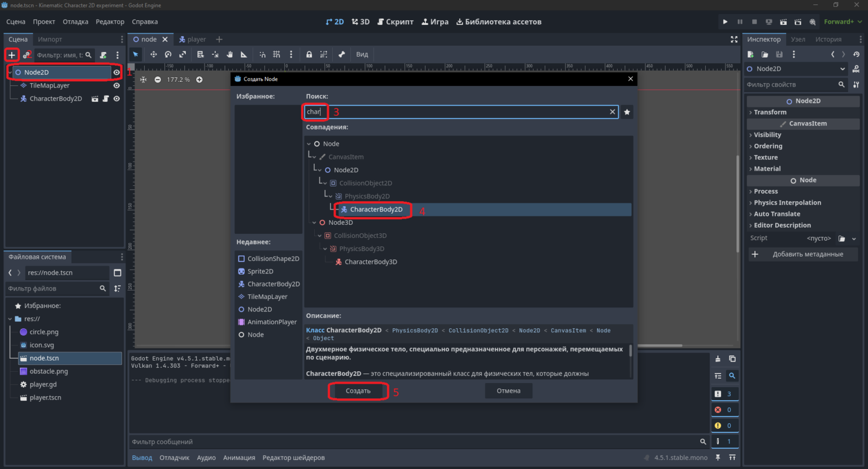Select the Move Mode tool

(x=153, y=54)
